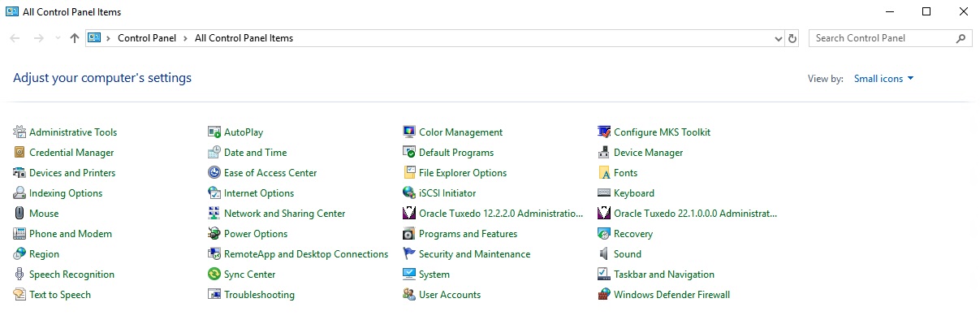Screen dimensions: 980x320
Task: Open the Fonts item
Action: tap(625, 173)
